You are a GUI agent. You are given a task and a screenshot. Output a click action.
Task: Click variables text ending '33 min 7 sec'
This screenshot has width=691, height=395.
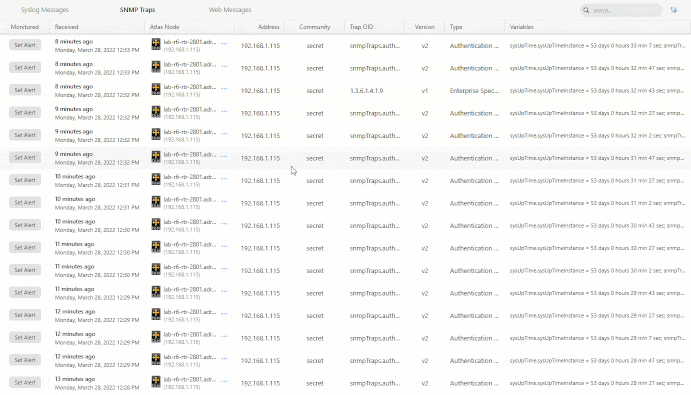pos(598,46)
